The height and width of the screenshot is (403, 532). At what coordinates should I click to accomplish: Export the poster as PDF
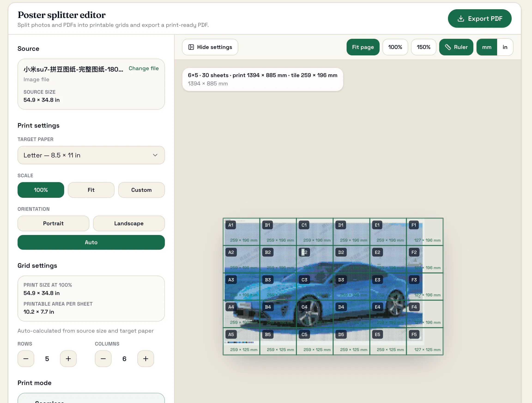(x=480, y=18)
